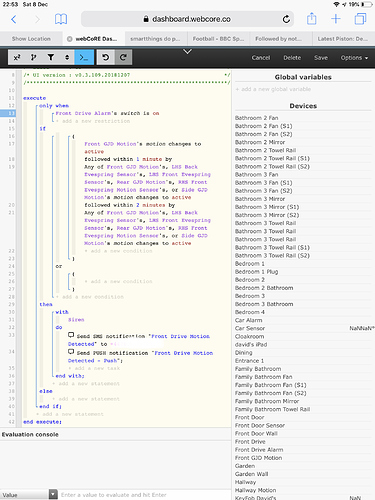Toggle the evaluation console prompt icon

pyautogui.click(x=84, y=57)
